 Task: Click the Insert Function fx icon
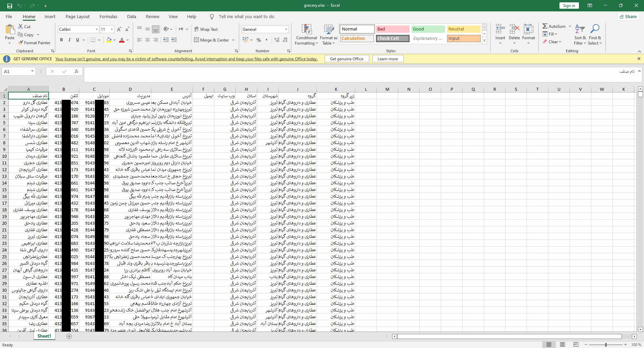click(x=76, y=71)
